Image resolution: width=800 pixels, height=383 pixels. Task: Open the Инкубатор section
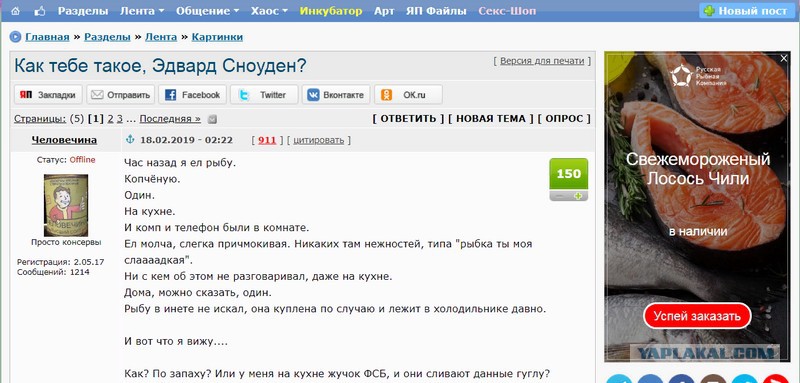coord(331,11)
